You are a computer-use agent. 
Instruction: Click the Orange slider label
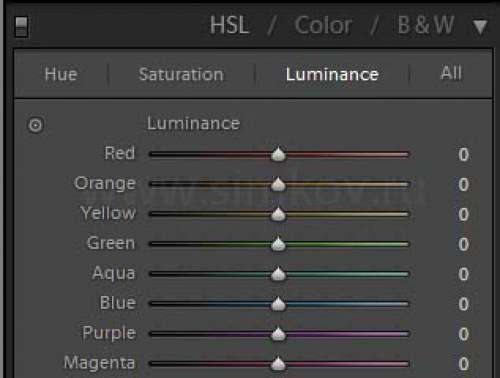pos(105,184)
